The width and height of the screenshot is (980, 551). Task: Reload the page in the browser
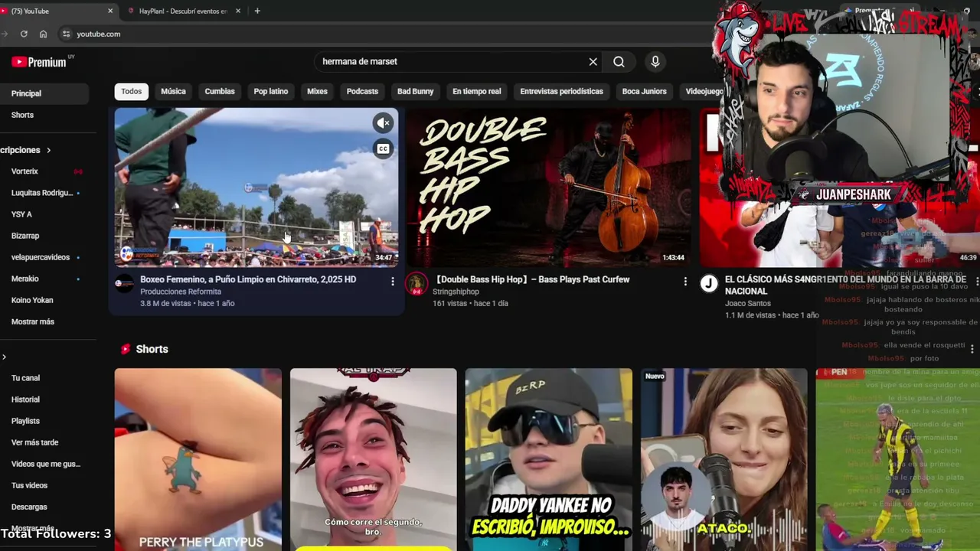click(24, 34)
